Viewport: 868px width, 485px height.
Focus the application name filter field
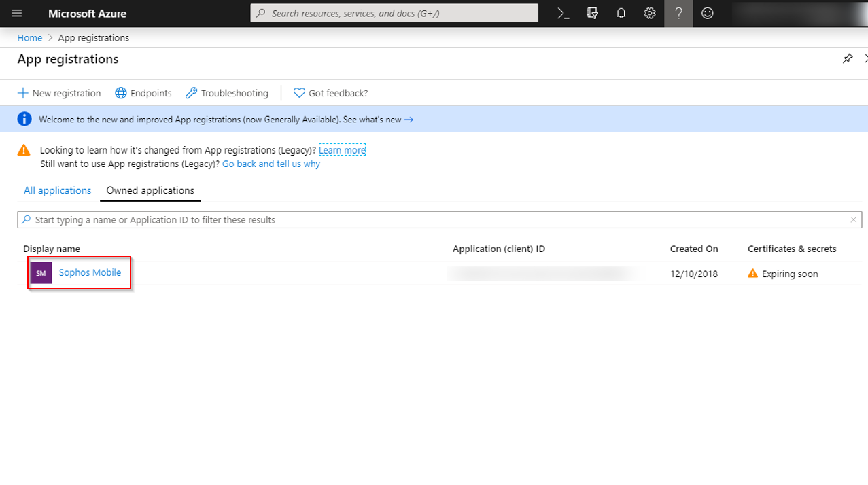(435, 220)
